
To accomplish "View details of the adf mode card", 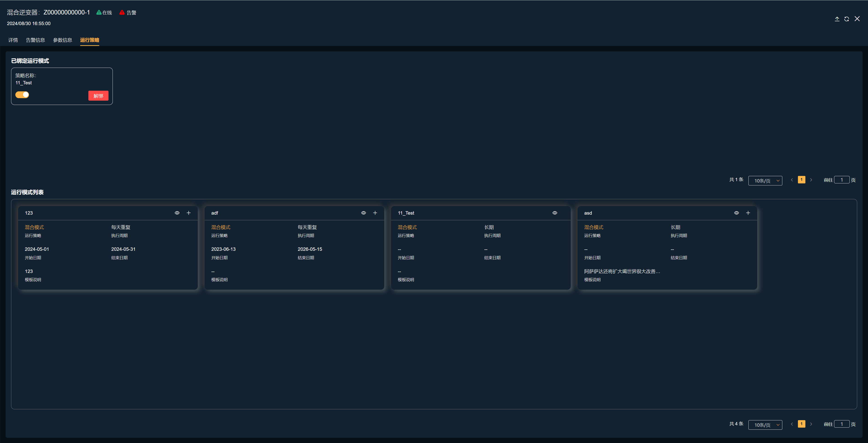I will pos(363,213).
